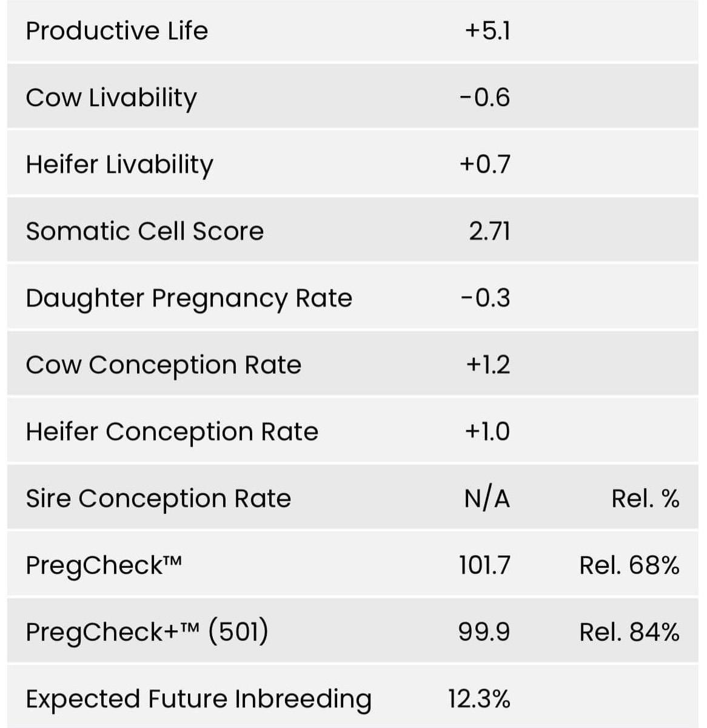This screenshot has height=728, width=707.
Task: Click the PregCheck™ row label
Action: (104, 565)
